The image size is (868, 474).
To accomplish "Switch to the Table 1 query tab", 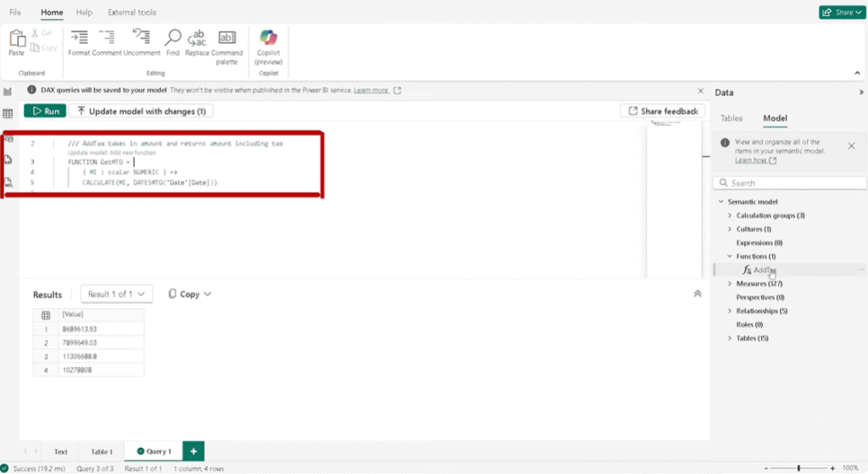I will (x=102, y=451).
